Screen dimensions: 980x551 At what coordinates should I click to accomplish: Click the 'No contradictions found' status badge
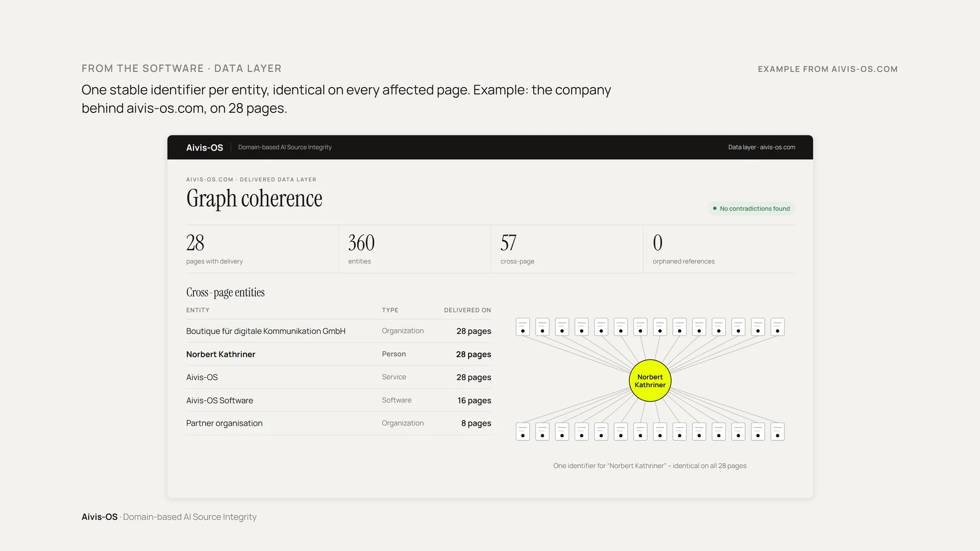point(751,209)
